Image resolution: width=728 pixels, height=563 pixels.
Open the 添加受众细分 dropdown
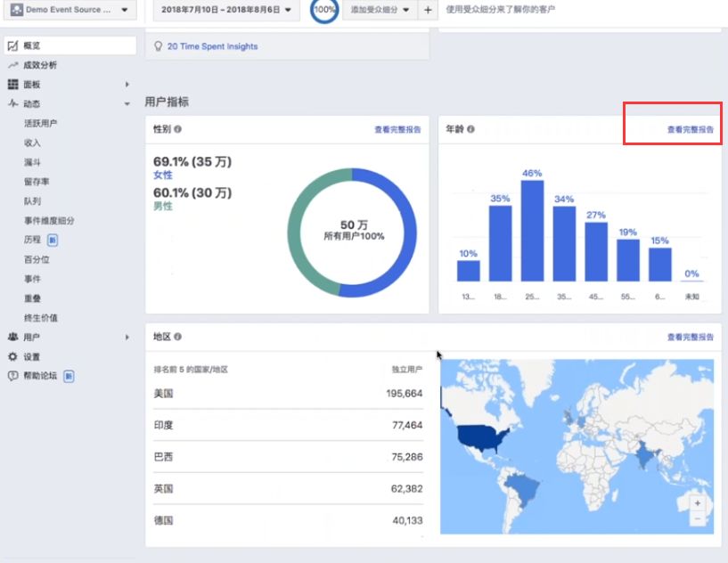click(x=380, y=10)
